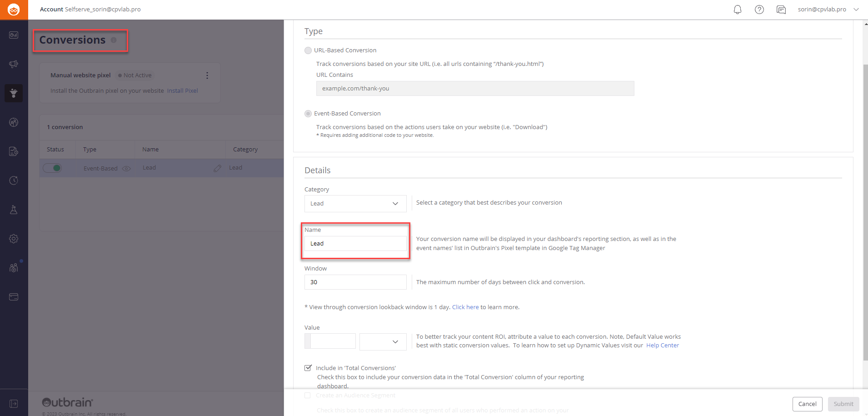Click the Install Pixel link
This screenshot has height=416, width=868.
(182, 91)
